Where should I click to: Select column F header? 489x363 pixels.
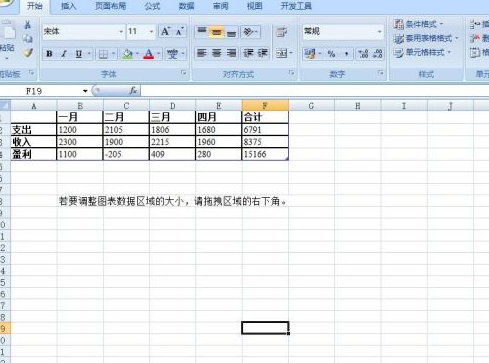tap(265, 106)
